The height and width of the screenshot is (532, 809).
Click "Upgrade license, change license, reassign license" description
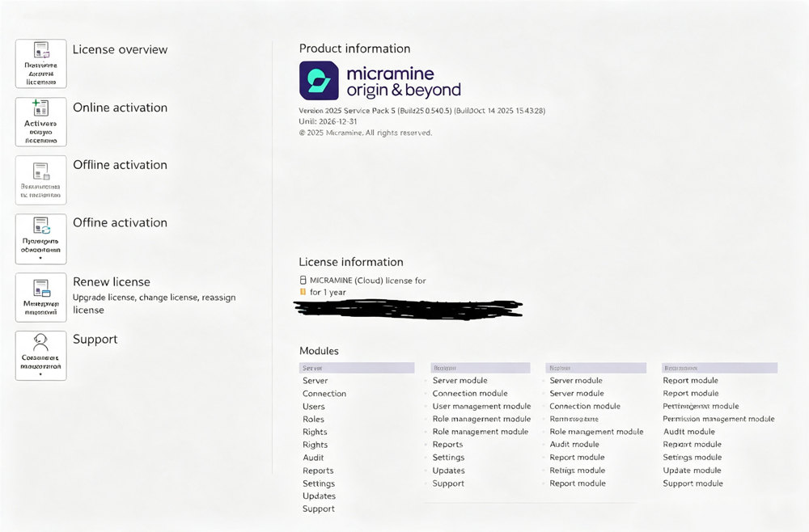tap(154, 304)
